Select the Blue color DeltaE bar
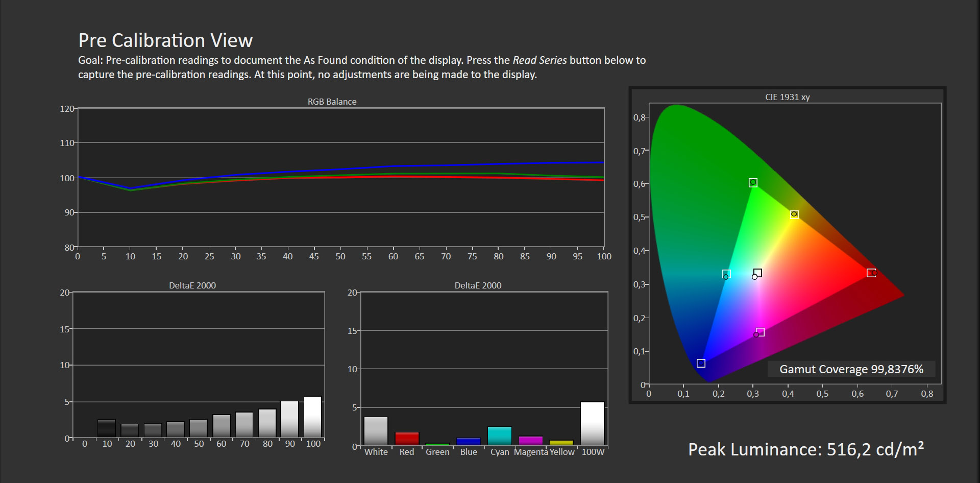The height and width of the screenshot is (483, 980). tap(469, 442)
